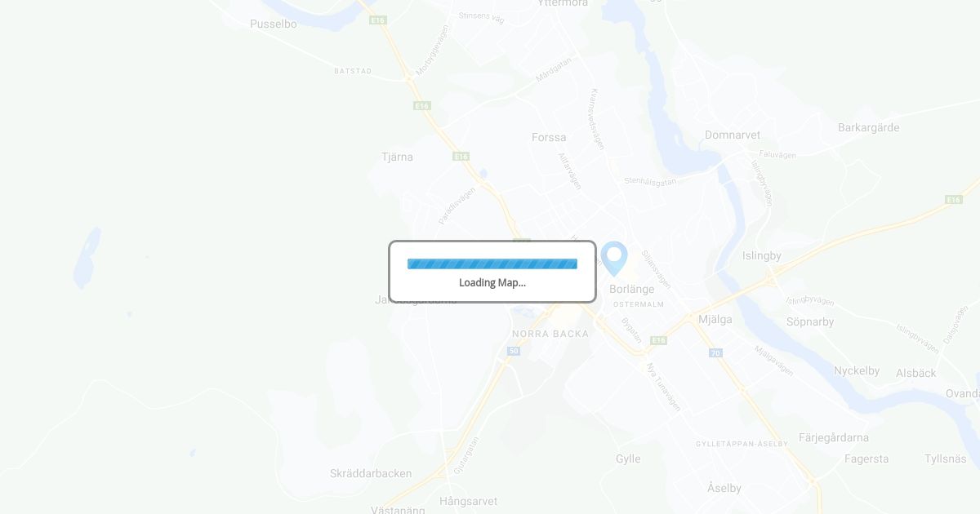Screen dimensions: 980x514
Task: Click the E16 shield near Pusselbo
Action: pyautogui.click(x=377, y=20)
